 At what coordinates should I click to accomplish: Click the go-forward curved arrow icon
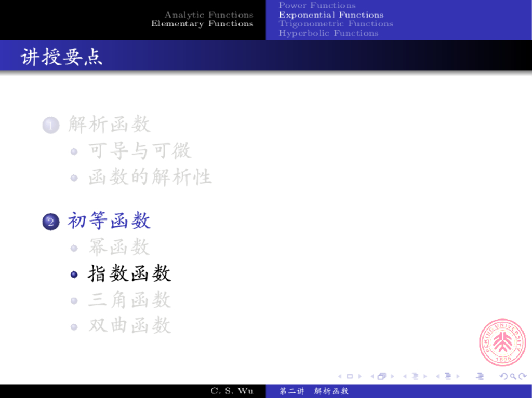pyautogui.click(x=523, y=376)
